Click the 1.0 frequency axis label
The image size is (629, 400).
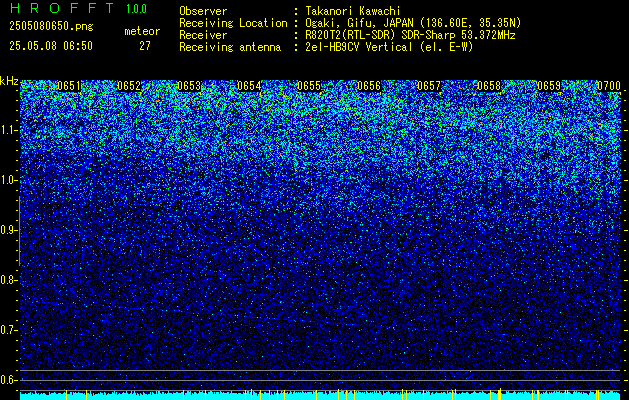pyautogui.click(x=8, y=180)
